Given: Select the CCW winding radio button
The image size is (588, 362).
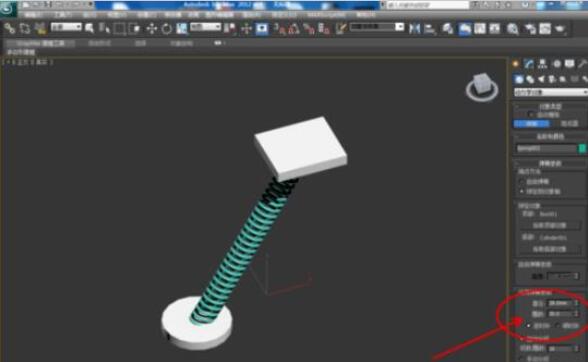Looking at the screenshot, I should point(529,326).
